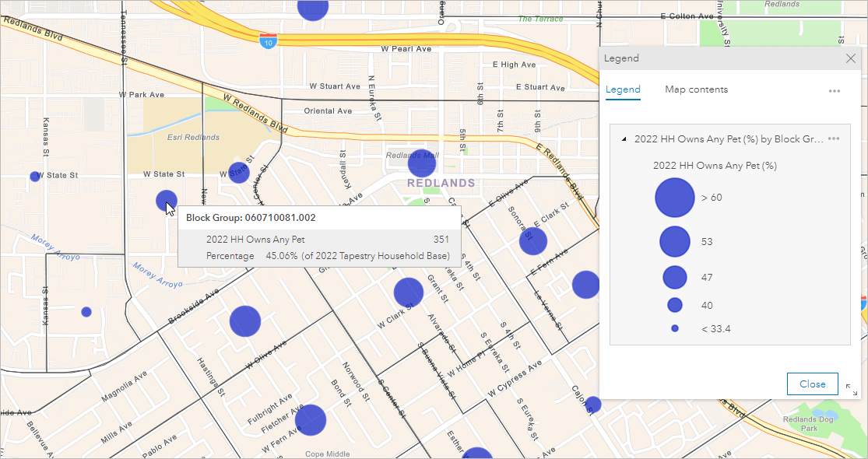Click the circle at Redlands Mall
Viewport: 868px width, 459px height.
tap(422, 163)
